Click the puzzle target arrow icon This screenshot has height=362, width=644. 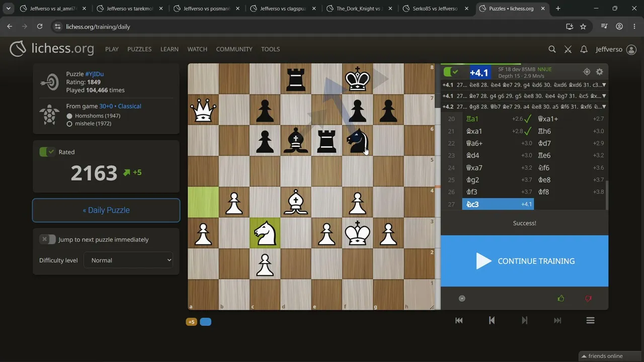[50, 82]
